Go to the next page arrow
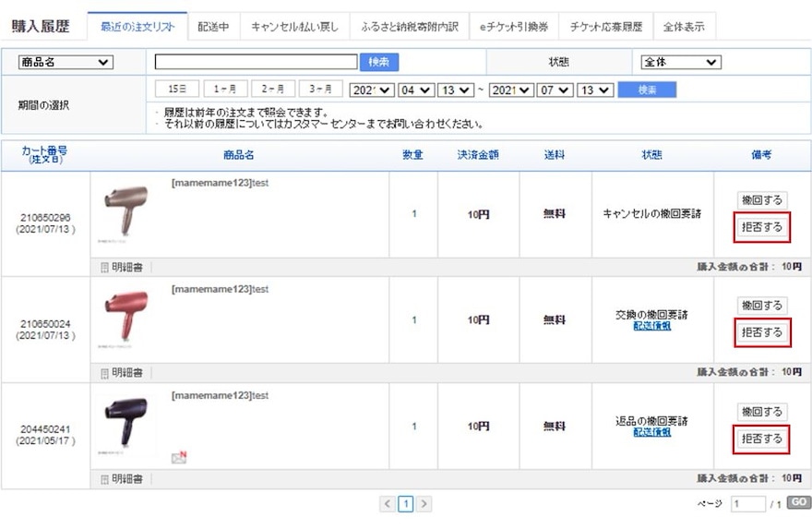Viewport: 812px width, 529px height. (x=424, y=504)
